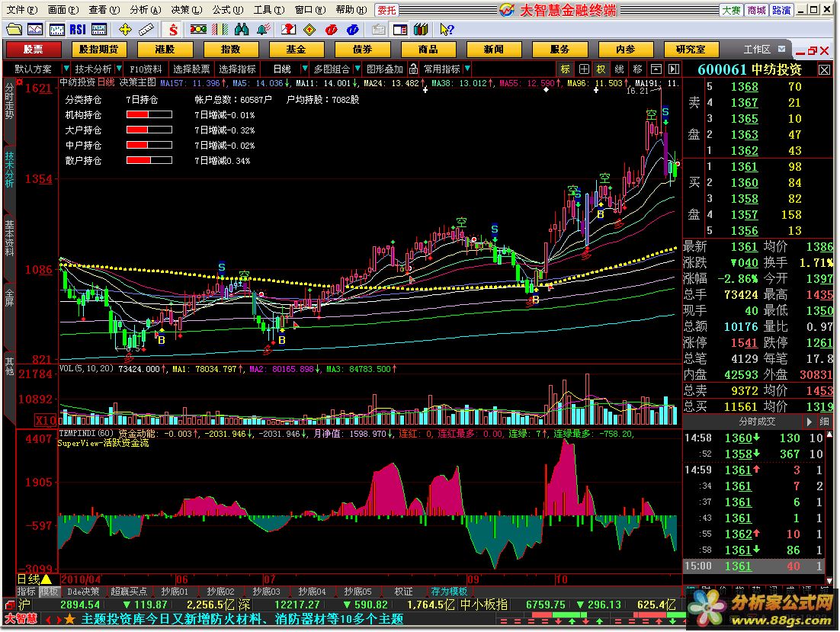Select the Dde决策 template tab
This screenshot has height=632, width=840.
[83, 592]
